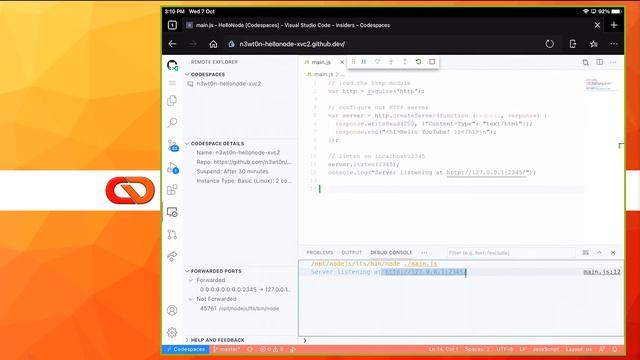Screen dimensions: 640x360
Task: Collapse the Forwarded ports group
Action: pos(211,280)
